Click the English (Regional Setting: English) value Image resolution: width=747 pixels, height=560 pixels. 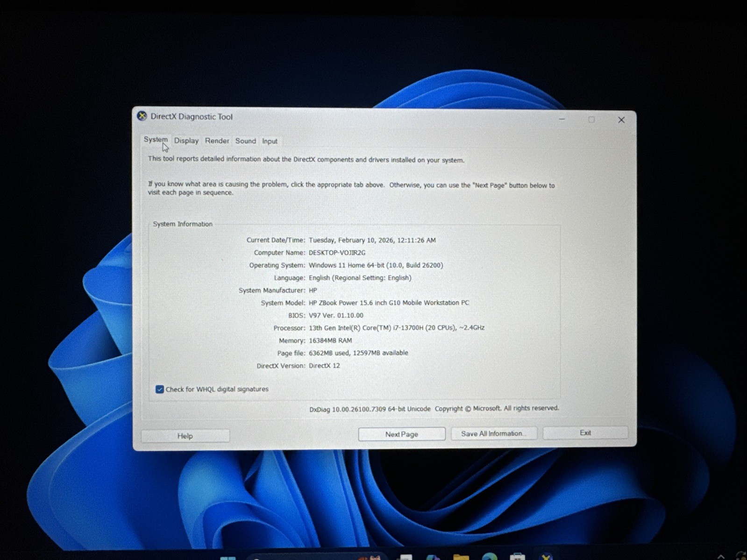360,278
